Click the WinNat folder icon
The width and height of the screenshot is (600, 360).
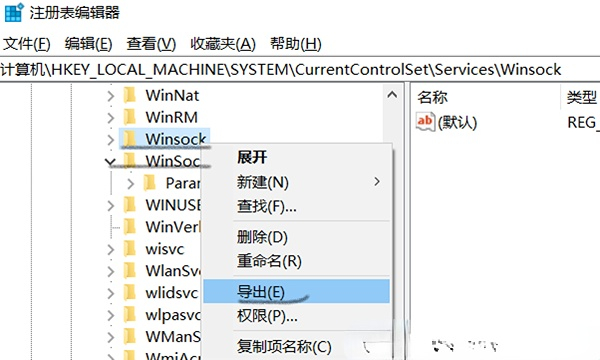[130, 95]
